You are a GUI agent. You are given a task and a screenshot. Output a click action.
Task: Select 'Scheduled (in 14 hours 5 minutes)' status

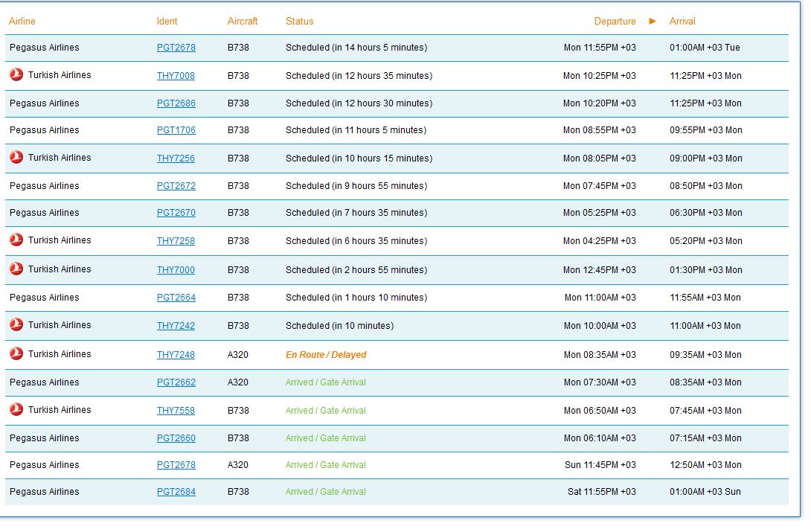(356, 48)
